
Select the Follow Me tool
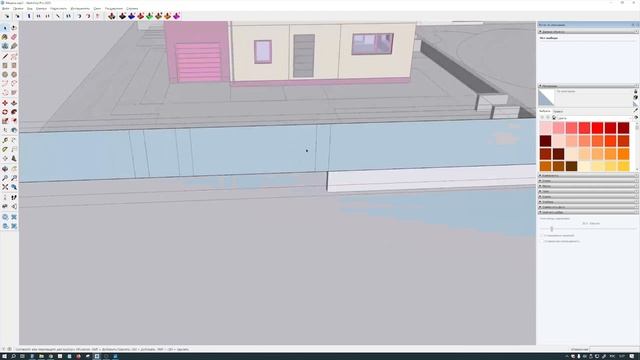pyautogui.click(x=14, y=112)
